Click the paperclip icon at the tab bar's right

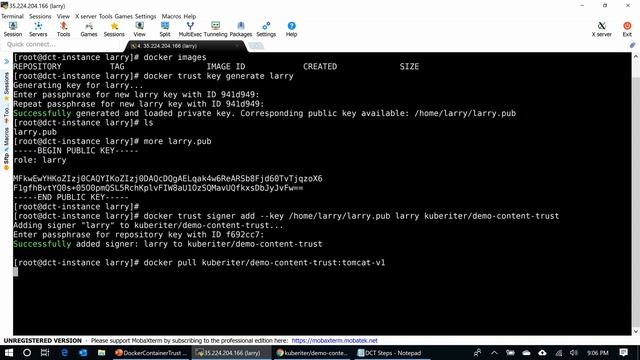[x=632, y=45]
